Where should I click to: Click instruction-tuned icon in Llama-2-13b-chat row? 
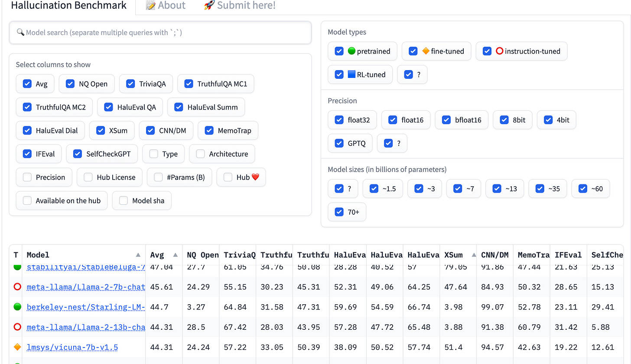(17, 327)
